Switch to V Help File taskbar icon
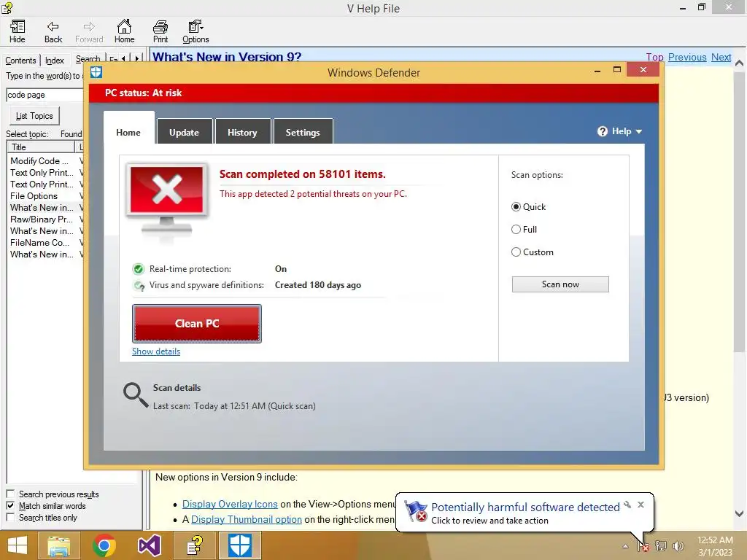The image size is (747, 560). [x=194, y=545]
